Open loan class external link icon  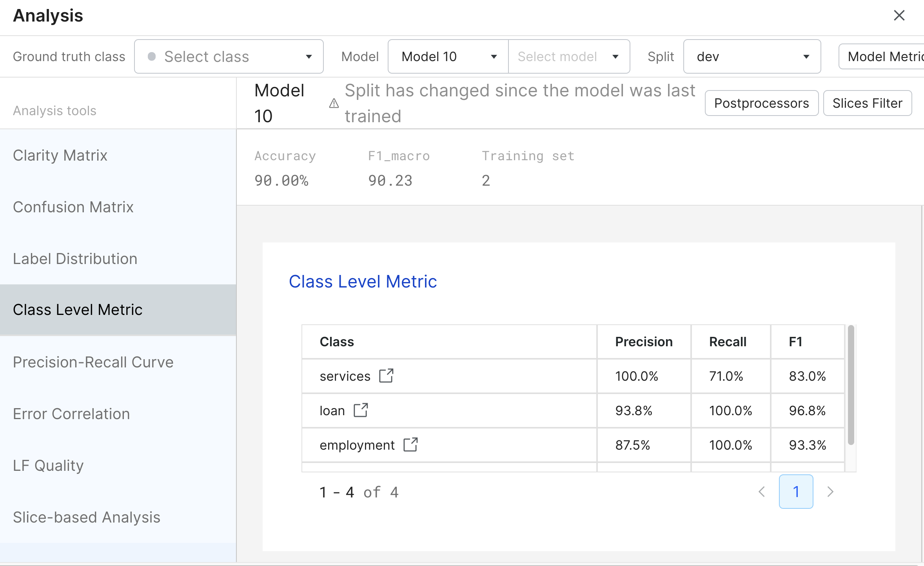(361, 410)
